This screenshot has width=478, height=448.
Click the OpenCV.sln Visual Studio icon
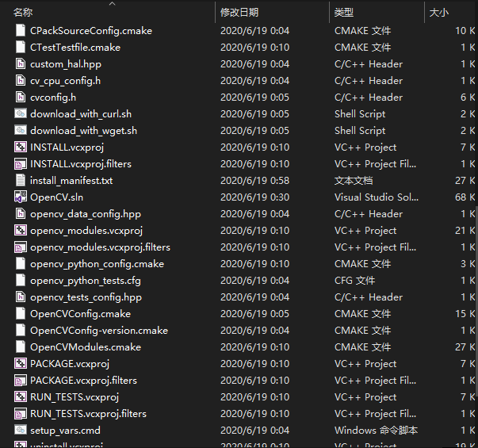coord(21,197)
